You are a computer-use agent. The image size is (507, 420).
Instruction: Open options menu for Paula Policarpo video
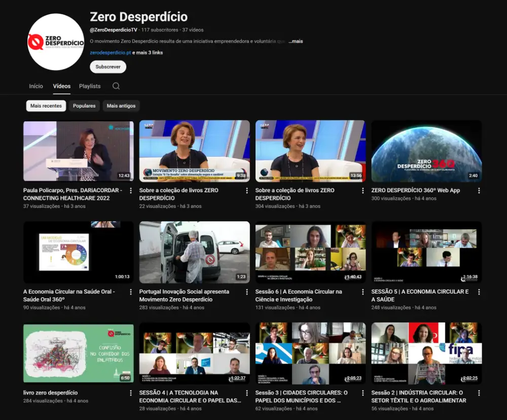point(131,191)
